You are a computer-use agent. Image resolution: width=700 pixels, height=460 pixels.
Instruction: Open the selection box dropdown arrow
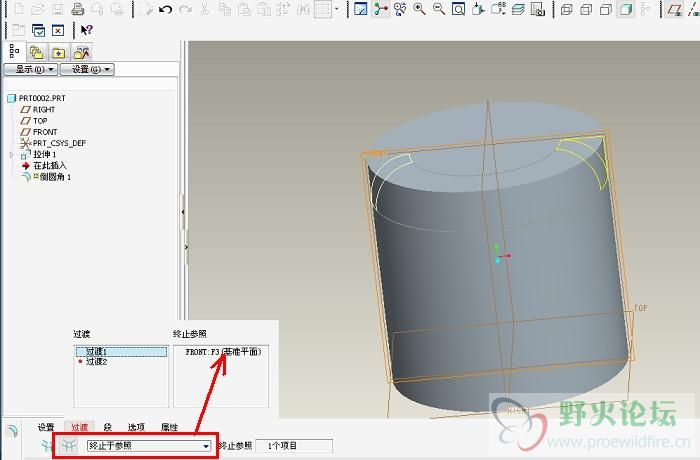[337, 8]
